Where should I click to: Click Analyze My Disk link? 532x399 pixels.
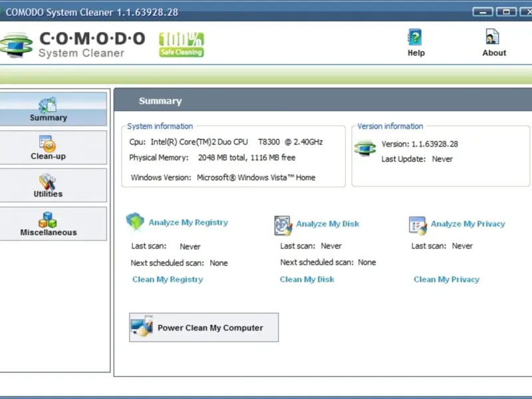point(328,224)
